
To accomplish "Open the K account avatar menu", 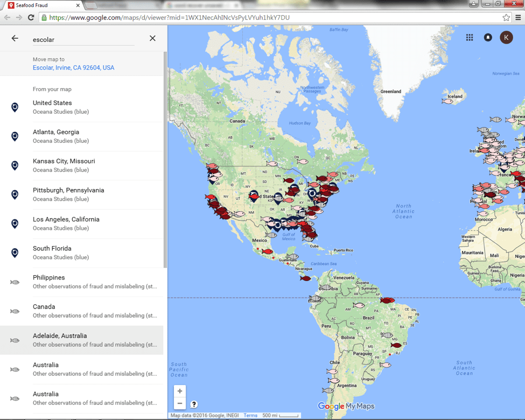I will [x=506, y=38].
